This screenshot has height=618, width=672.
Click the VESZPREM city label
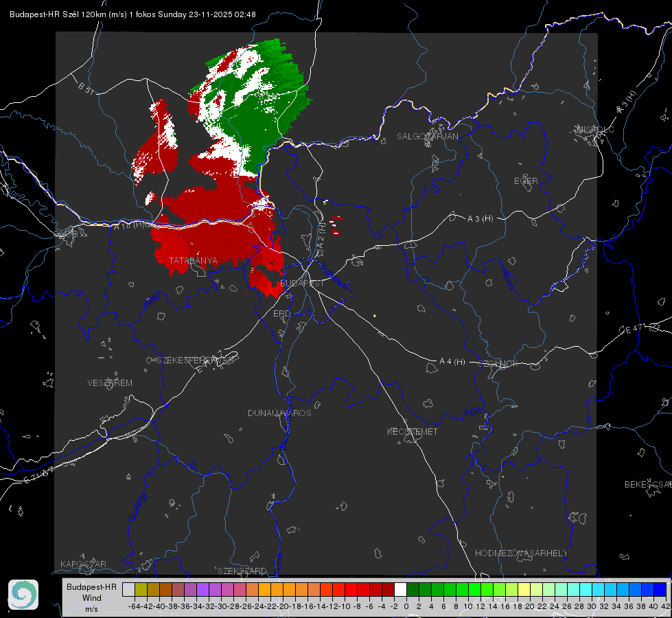coord(110,383)
